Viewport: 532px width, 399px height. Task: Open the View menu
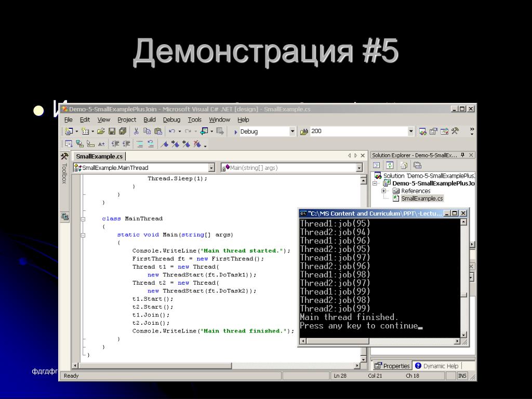(x=104, y=120)
